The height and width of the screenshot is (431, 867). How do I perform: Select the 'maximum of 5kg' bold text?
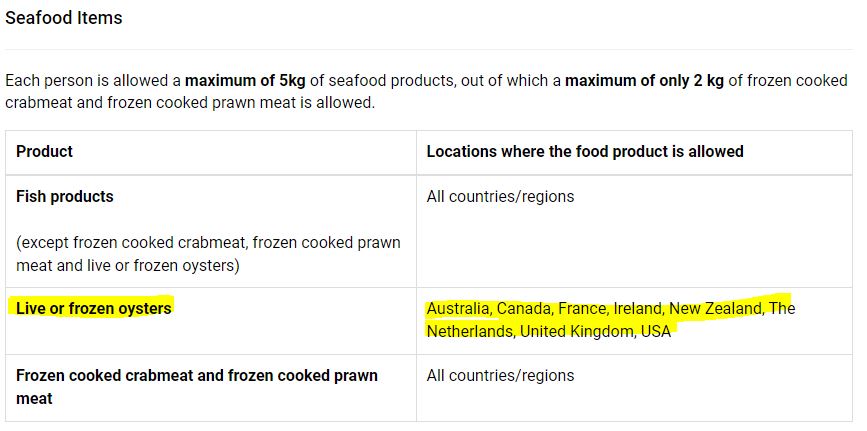pos(245,81)
